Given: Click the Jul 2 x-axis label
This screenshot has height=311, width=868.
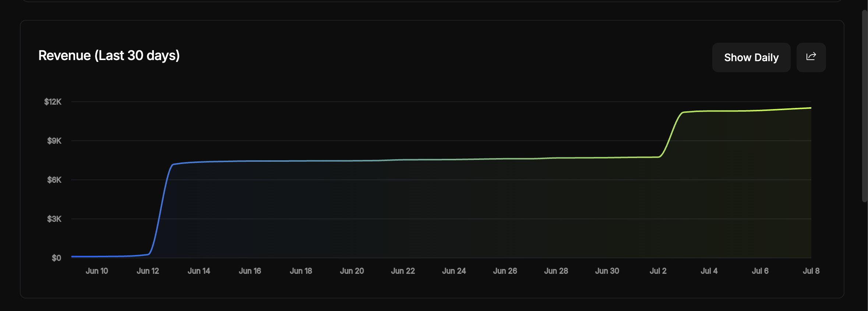Looking at the screenshot, I should click(x=658, y=271).
